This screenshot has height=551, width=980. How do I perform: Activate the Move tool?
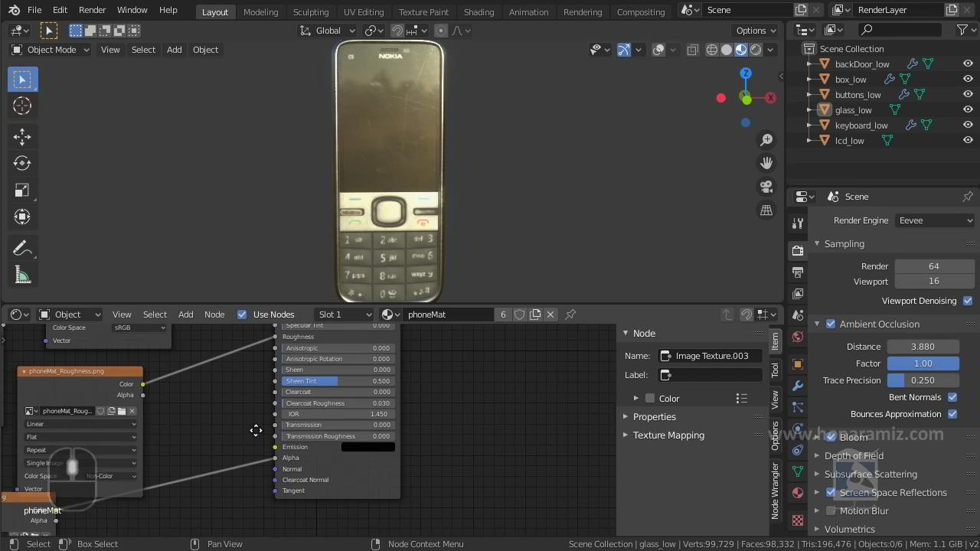[22, 137]
